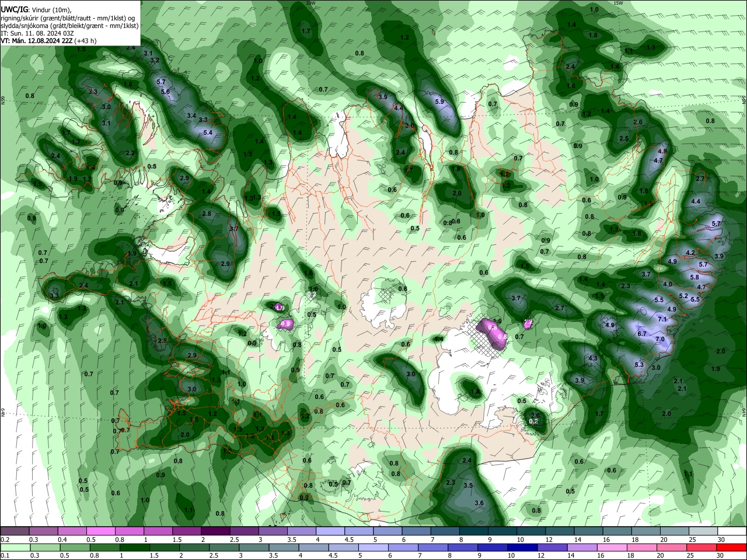Choose rain legend swatch between 1 and 1.5
Screen dimensions: 747x560
(x=134, y=547)
